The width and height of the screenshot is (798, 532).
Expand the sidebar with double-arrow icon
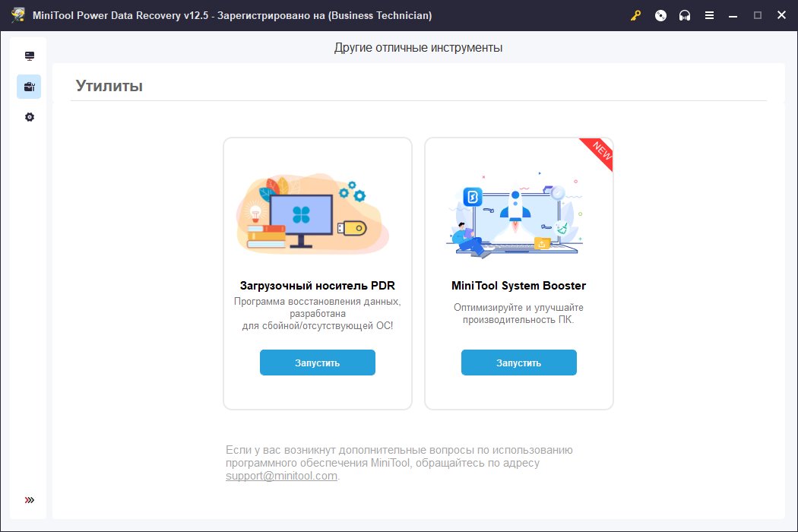pyautogui.click(x=30, y=500)
